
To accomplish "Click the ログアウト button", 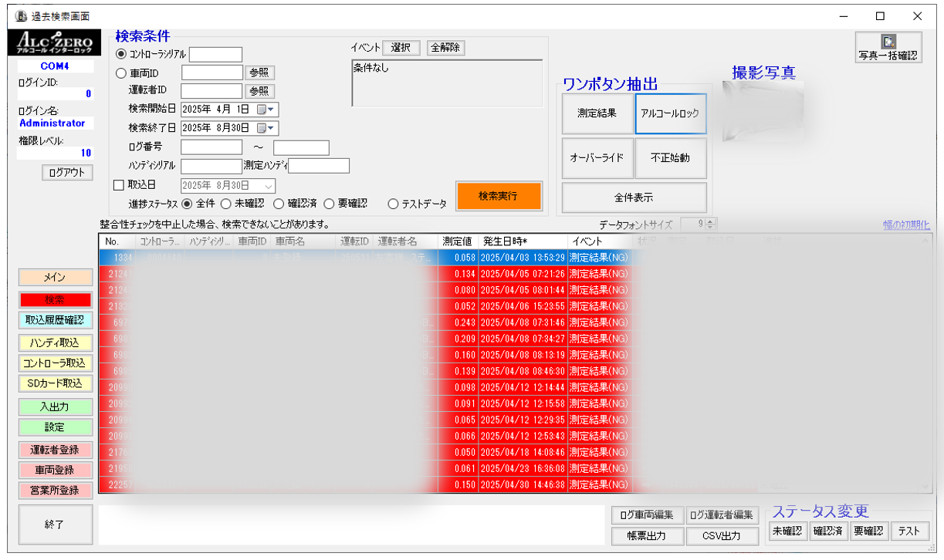I will (67, 173).
